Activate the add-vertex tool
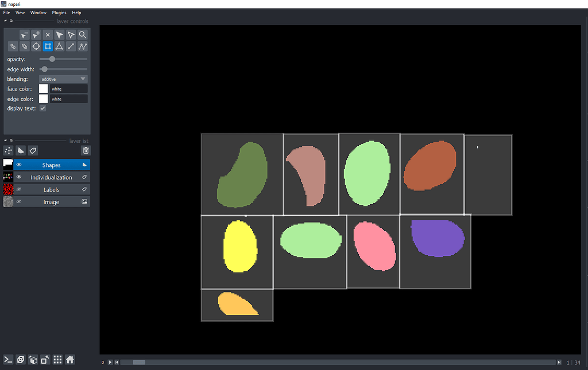 tap(36, 34)
